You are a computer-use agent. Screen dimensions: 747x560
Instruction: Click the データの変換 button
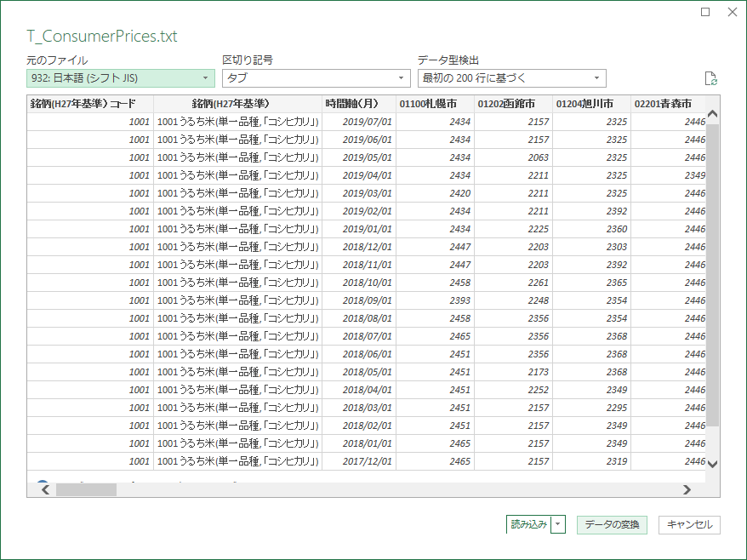(612, 525)
